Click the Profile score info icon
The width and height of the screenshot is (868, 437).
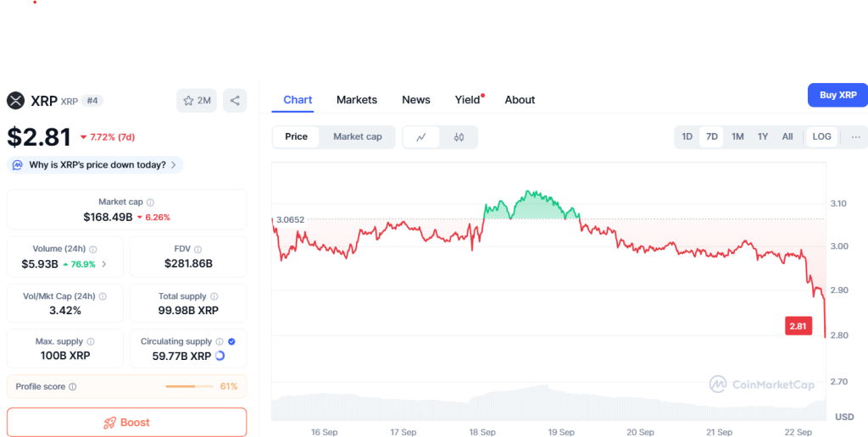(x=72, y=387)
